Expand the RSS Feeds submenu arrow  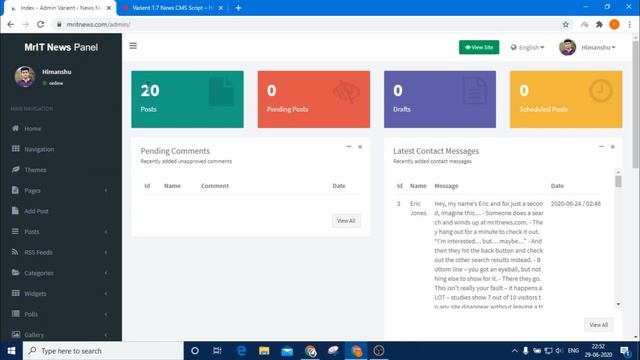106,252
